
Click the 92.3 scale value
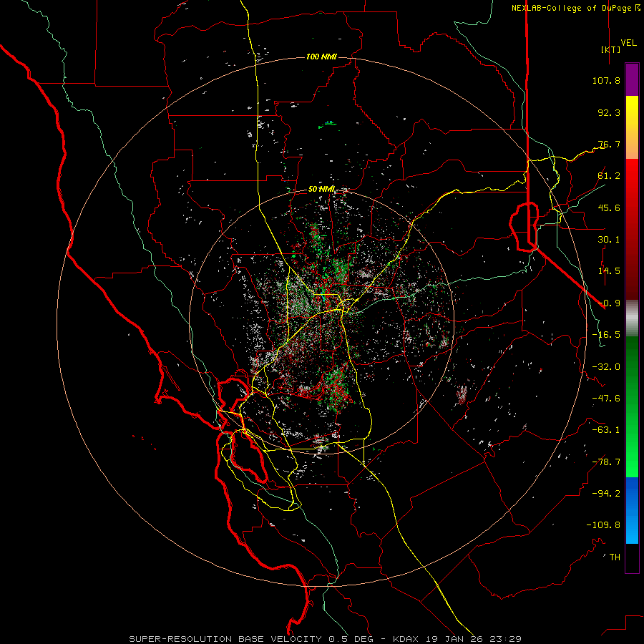click(x=609, y=112)
